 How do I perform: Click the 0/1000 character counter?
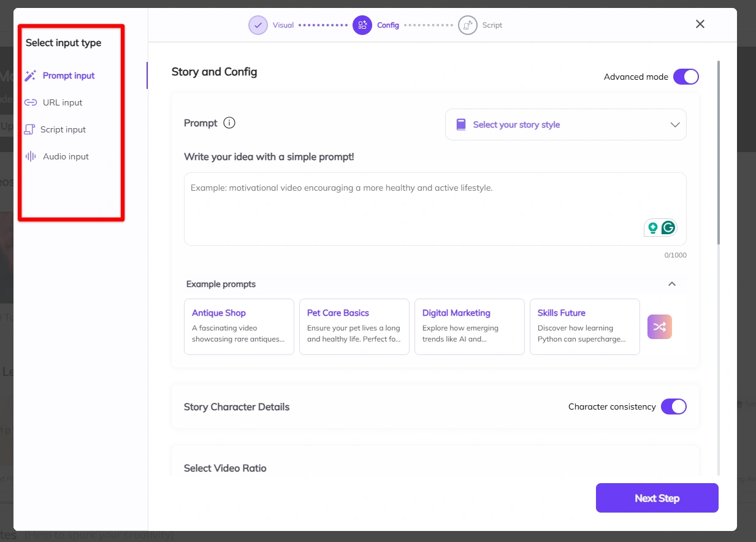click(675, 255)
